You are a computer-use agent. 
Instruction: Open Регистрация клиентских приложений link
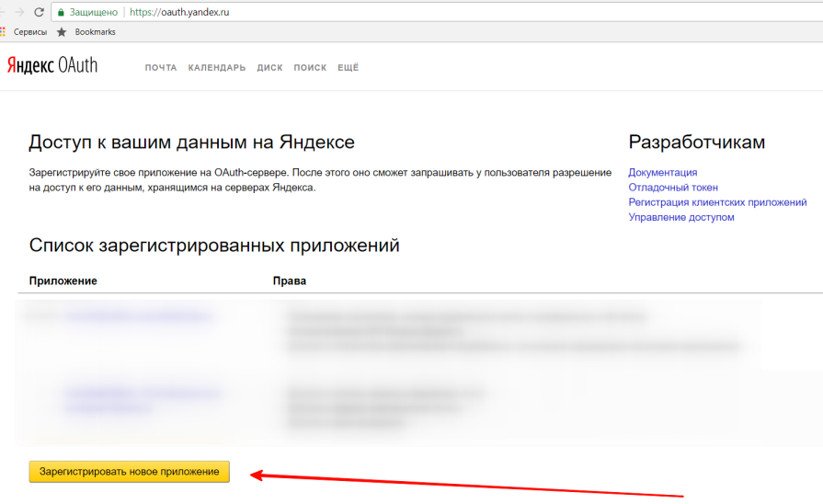(717, 202)
